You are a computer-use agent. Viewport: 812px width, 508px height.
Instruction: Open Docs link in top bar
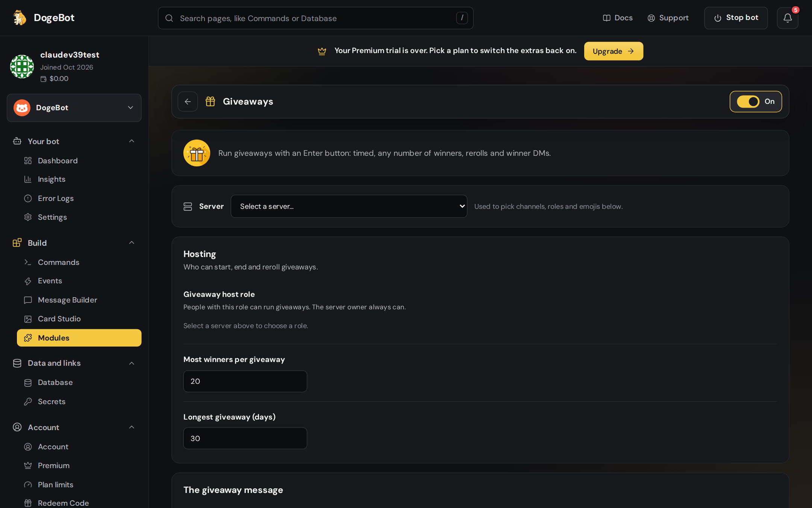[618, 18]
